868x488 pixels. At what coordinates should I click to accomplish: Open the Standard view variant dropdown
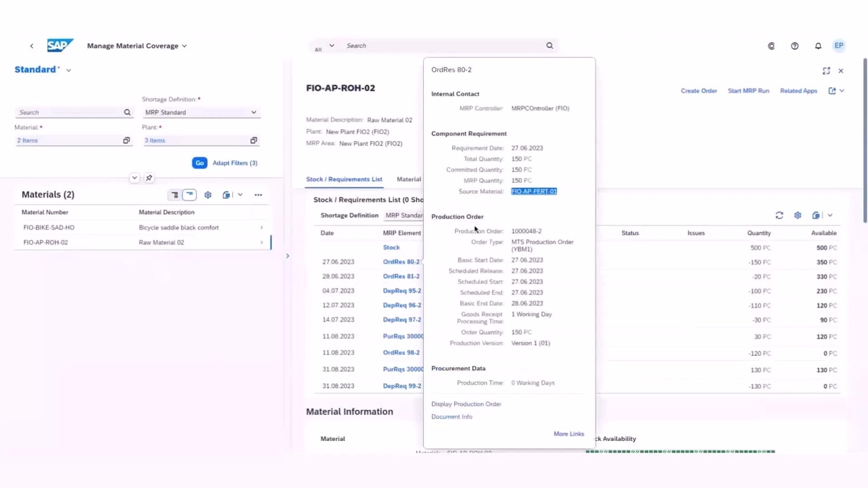(67, 69)
